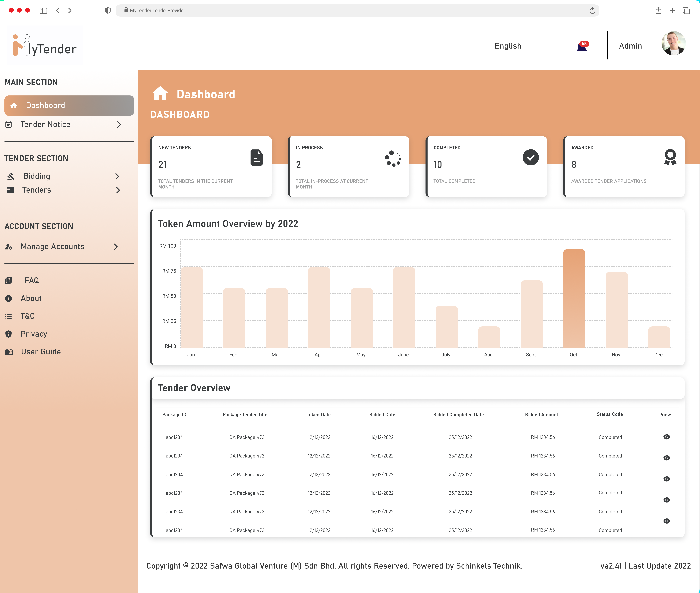Image resolution: width=700 pixels, height=593 pixels.
Task: Open the Manage Accounts user icon
Action: coord(8,247)
